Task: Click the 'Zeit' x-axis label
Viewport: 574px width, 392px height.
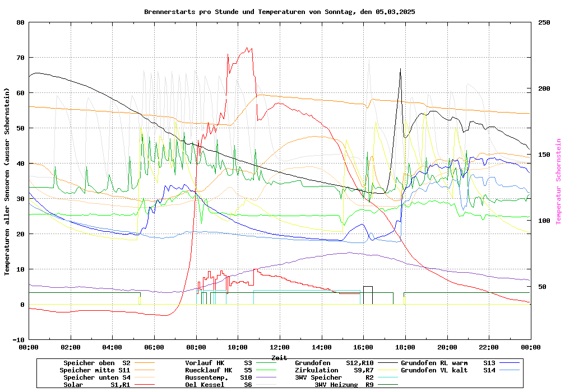Action: pos(279,357)
